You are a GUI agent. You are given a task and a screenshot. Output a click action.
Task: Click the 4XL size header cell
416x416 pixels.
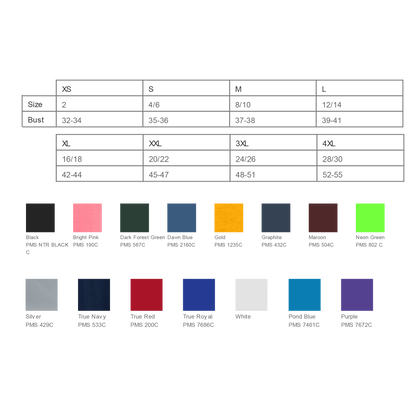[x=360, y=143]
